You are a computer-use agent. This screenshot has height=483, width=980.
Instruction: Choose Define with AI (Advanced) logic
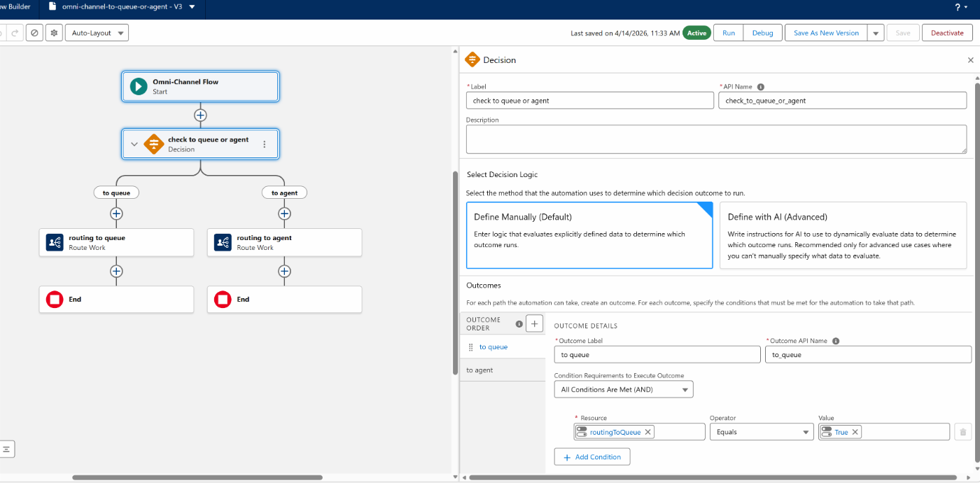point(843,235)
